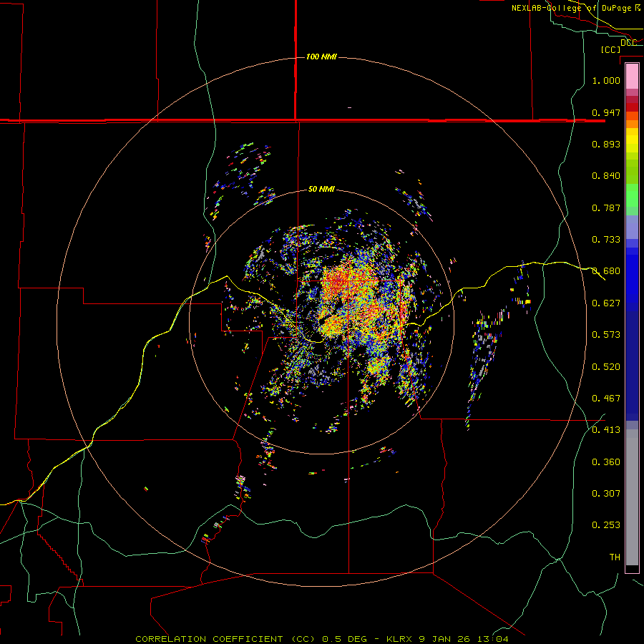Click the 0.680 scale value

606,271
